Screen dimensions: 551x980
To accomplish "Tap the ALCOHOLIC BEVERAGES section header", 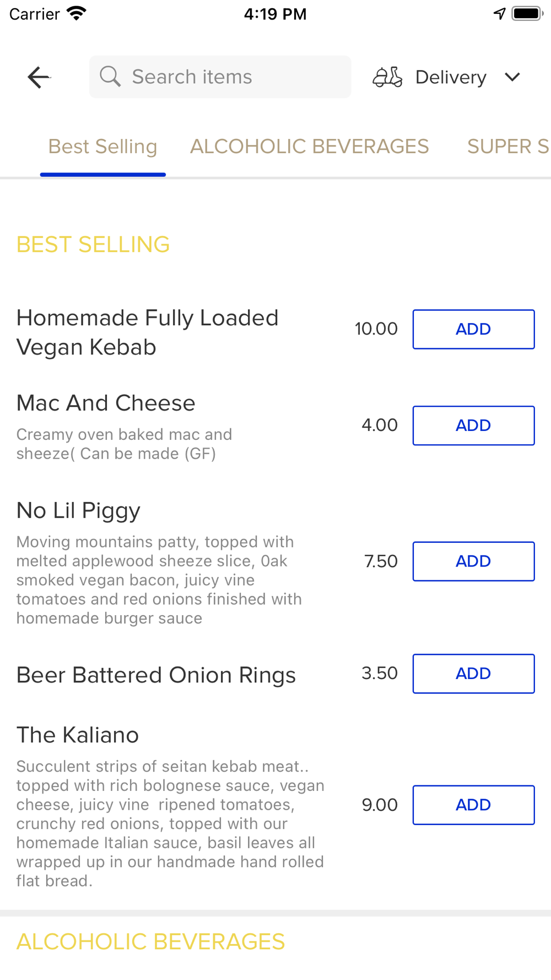I will (150, 941).
